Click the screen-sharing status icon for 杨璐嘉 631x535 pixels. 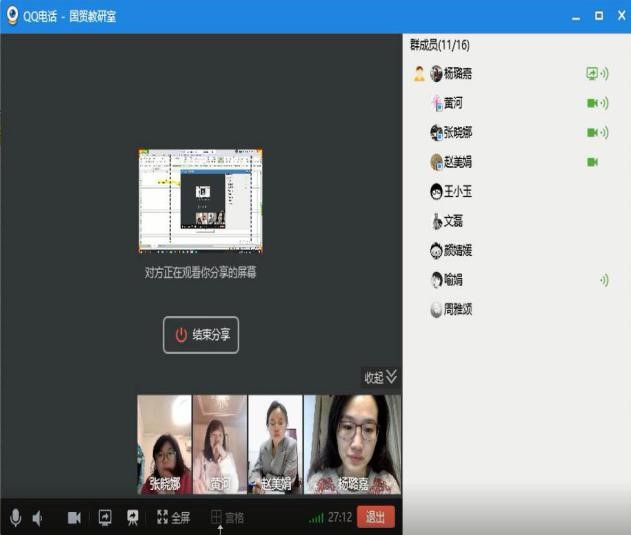(x=592, y=74)
